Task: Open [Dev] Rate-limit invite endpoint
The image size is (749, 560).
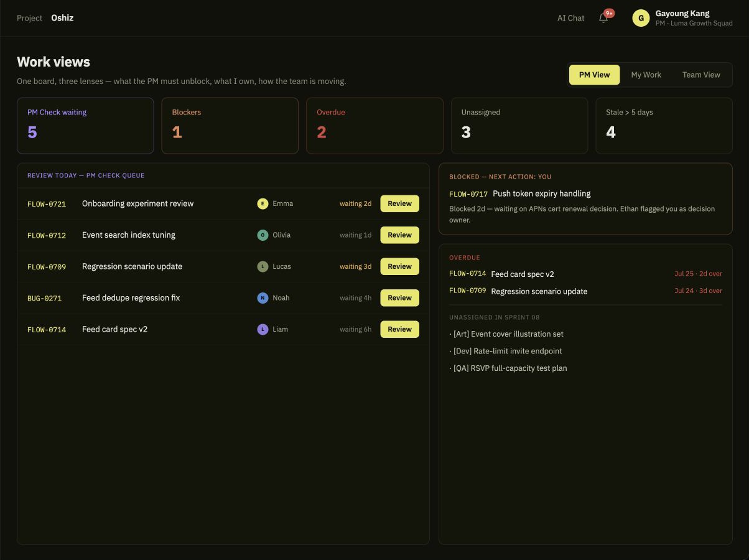Action: coord(505,351)
